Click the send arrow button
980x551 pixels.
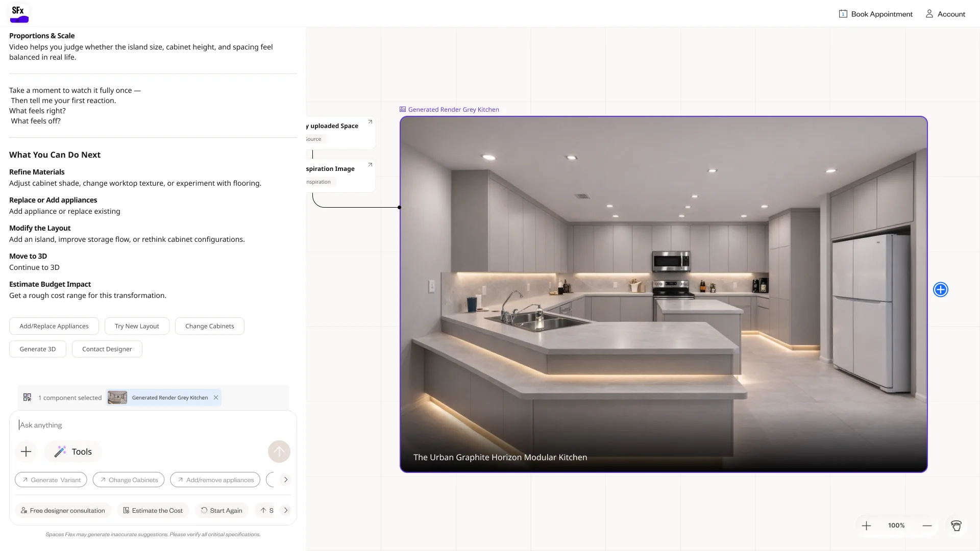pos(279,452)
